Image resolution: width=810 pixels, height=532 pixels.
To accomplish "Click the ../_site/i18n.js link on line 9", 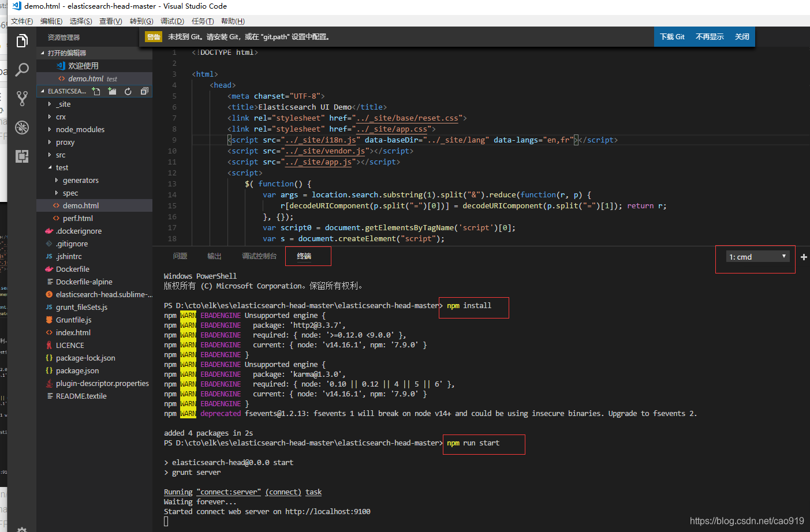I will (x=320, y=140).
